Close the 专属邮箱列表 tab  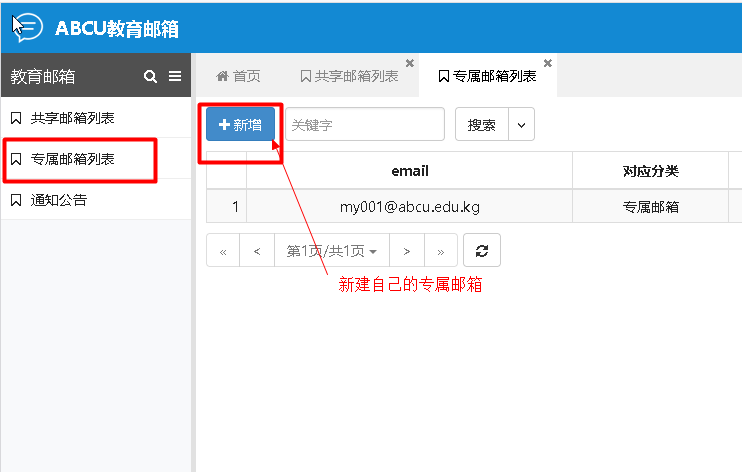(x=547, y=63)
